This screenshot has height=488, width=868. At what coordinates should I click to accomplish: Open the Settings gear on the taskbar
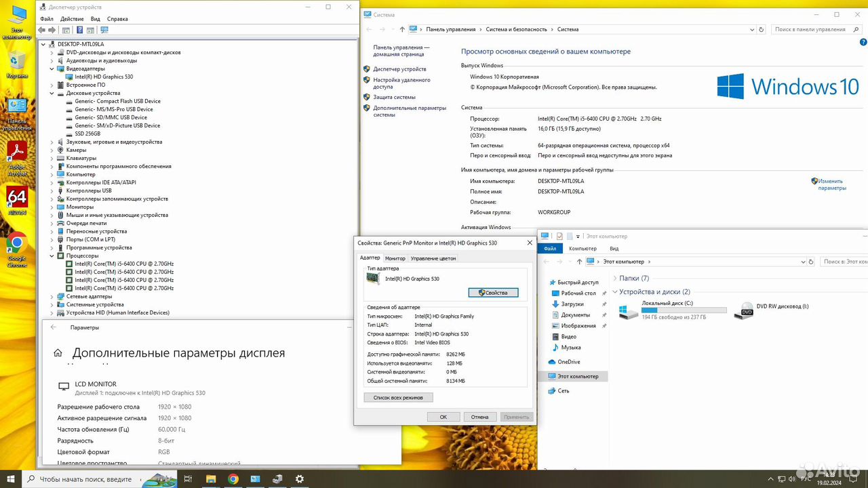(300, 479)
